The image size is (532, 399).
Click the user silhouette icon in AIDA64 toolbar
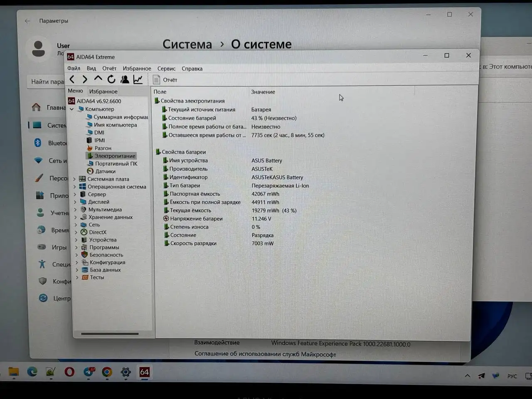(x=125, y=79)
